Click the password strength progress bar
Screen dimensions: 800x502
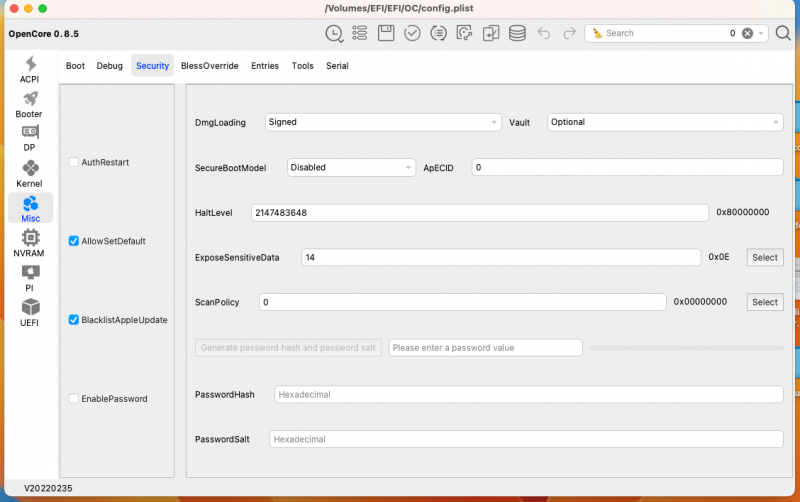pyautogui.click(x=686, y=348)
